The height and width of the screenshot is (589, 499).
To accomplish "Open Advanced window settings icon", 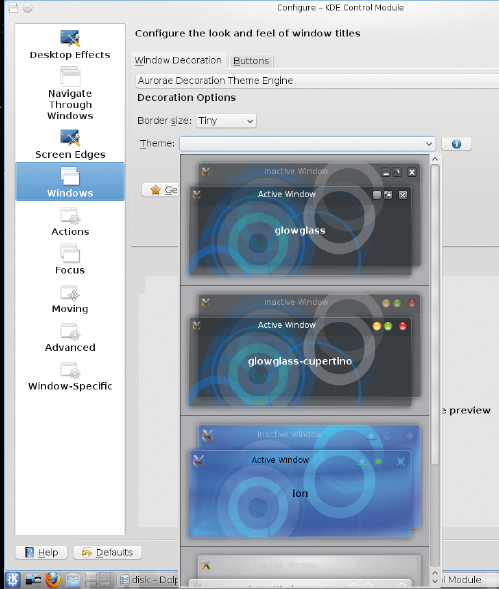I will pyautogui.click(x=70, y=331).
